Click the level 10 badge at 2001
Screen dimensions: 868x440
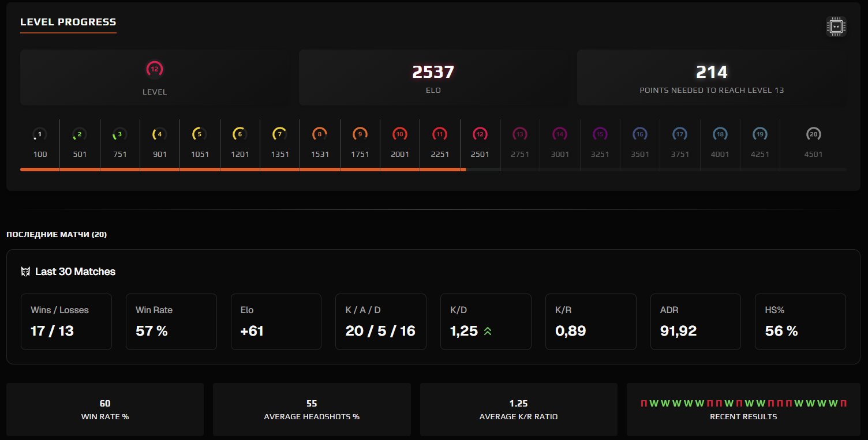(x=399, y=134)
